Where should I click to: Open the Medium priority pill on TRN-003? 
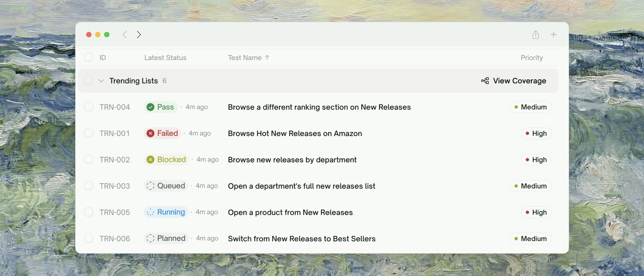tap(530, 186)
